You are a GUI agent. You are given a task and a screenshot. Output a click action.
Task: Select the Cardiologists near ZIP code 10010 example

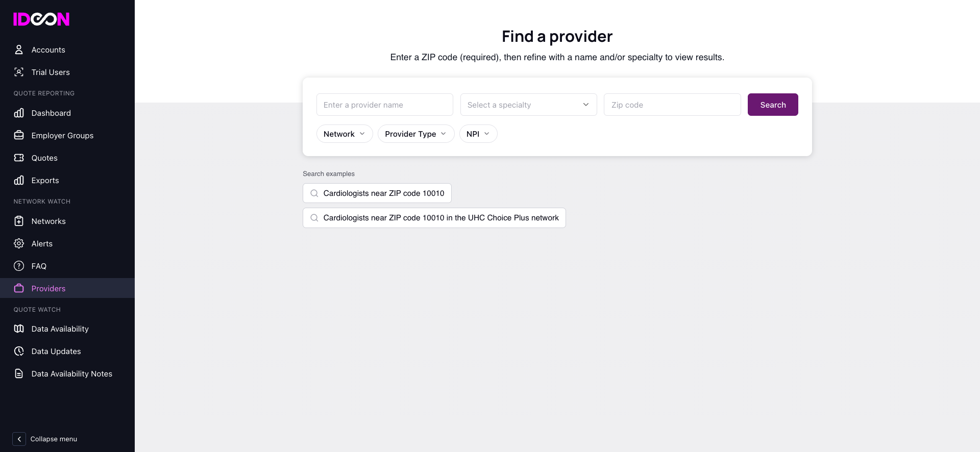(377, 193)
